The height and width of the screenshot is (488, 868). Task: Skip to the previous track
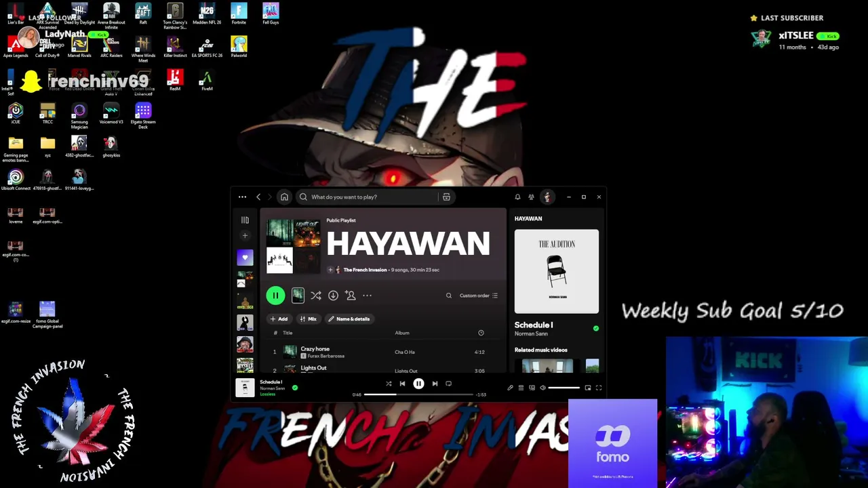tap(402, 384)
